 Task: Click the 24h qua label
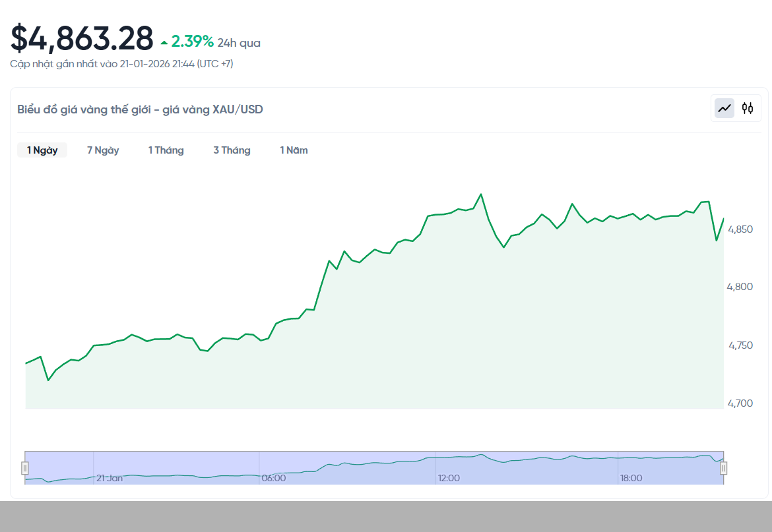239,44
